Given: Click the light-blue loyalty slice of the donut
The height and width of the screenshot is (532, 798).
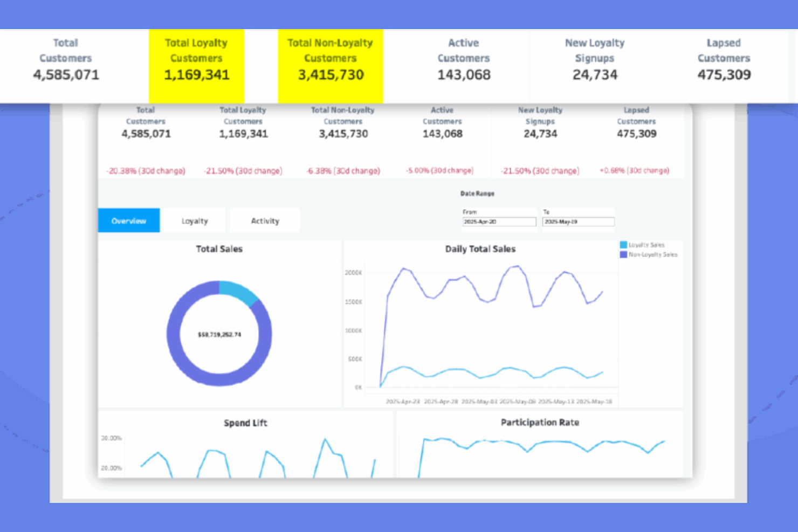Looking at the screenshot, I should [x=239, y=292].
